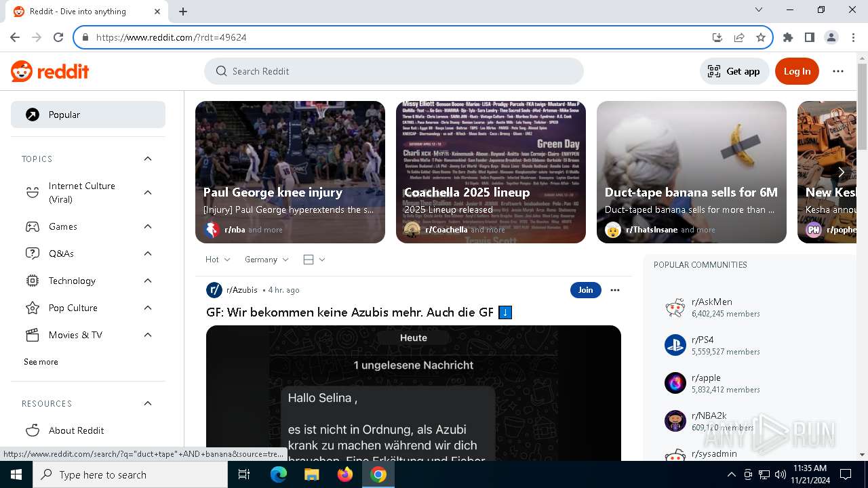
Task: Bookmark this page with the star icon
Action: coord(761,37)
